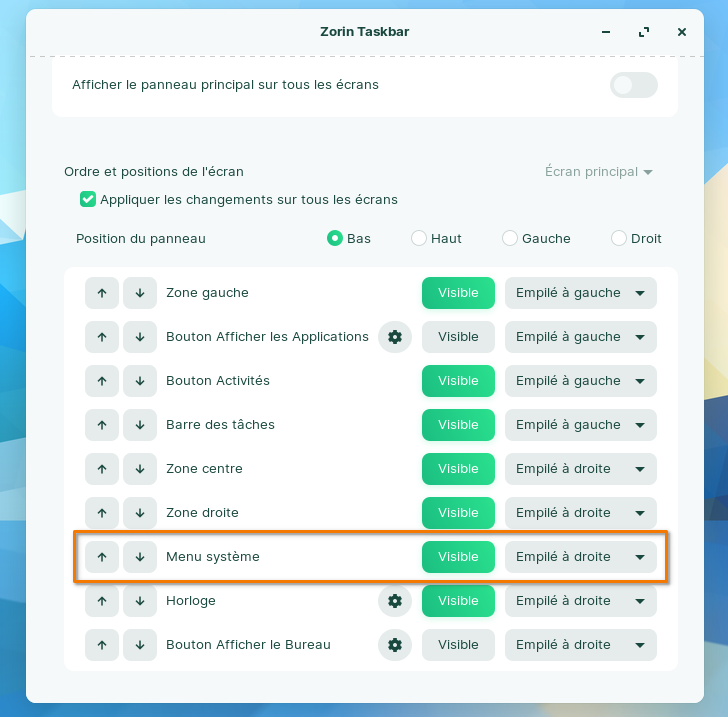728x717 pixels.
Task: Open the Écran principal dropdown
Action: (598, 172)
